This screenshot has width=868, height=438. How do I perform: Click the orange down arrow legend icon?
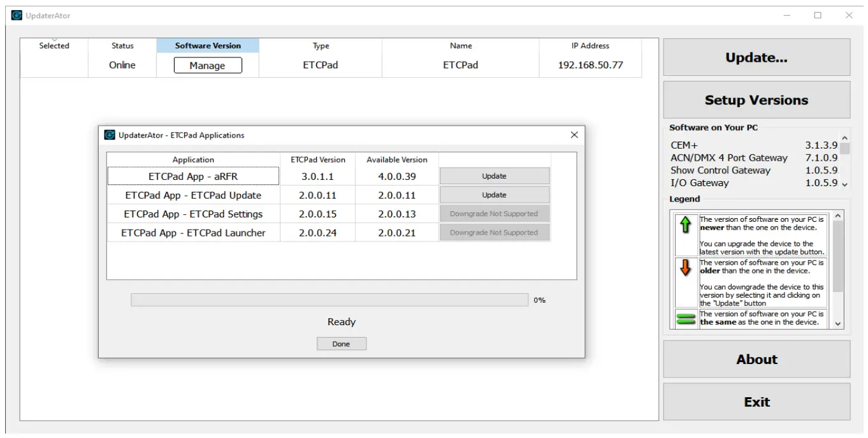click(x=686, y=268)
